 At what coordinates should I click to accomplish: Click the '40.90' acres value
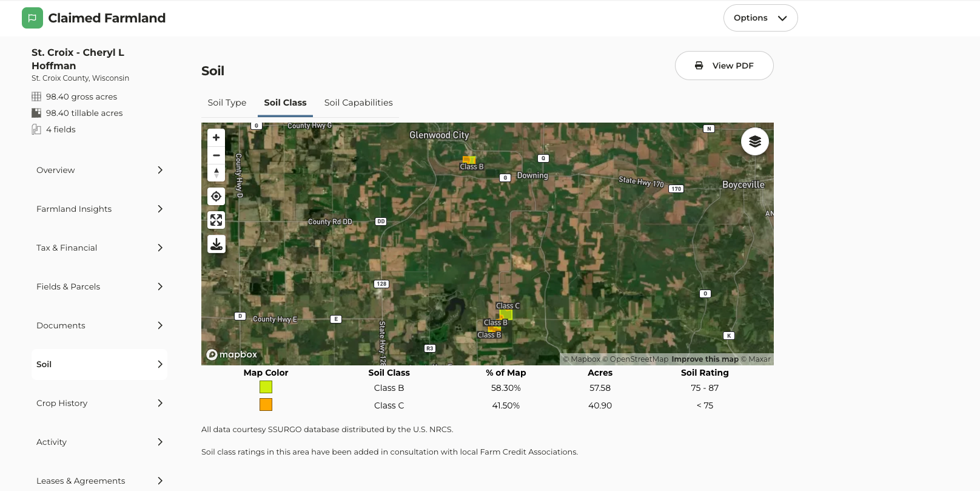click(600, 405)
